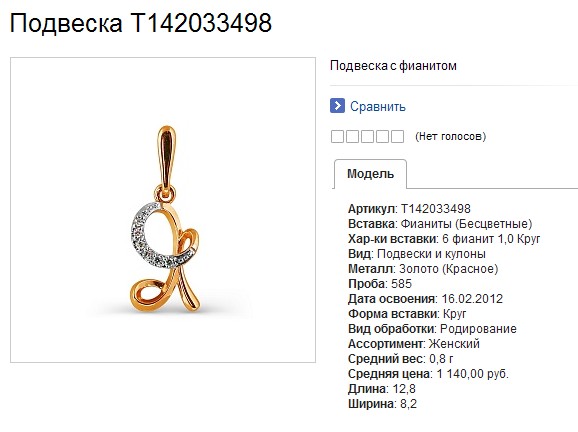Click the Вставка Фианиты (Бесцветные) row
The height and width of the screenshot is (432, 578).
tap(440, 224)
